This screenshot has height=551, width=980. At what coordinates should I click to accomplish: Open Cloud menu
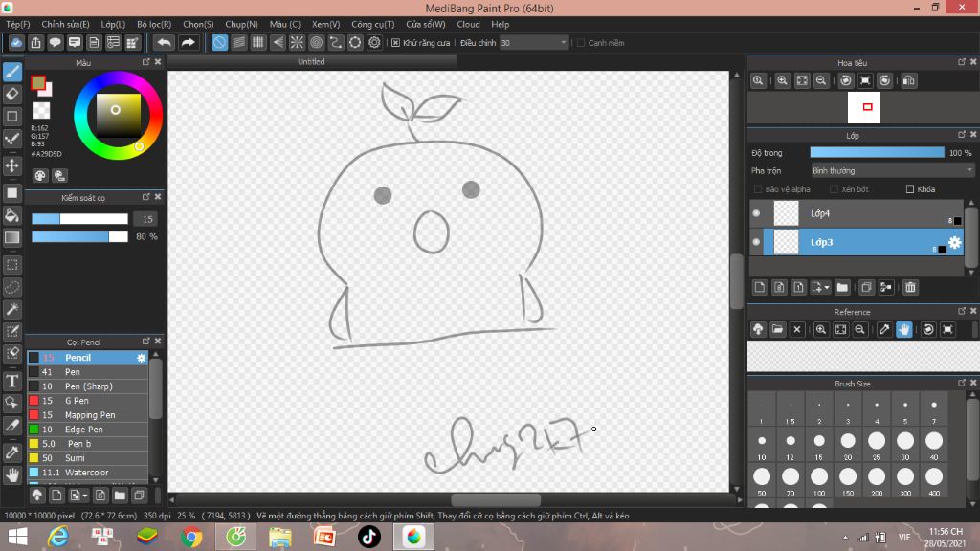pyautogui.click(x=468, y=24)
